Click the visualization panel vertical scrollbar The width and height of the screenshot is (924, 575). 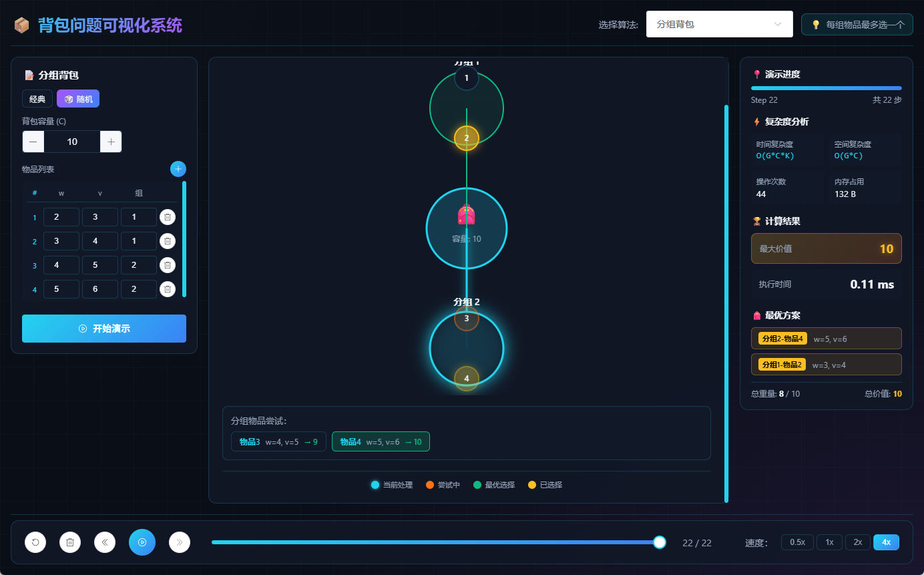(726, 303)
